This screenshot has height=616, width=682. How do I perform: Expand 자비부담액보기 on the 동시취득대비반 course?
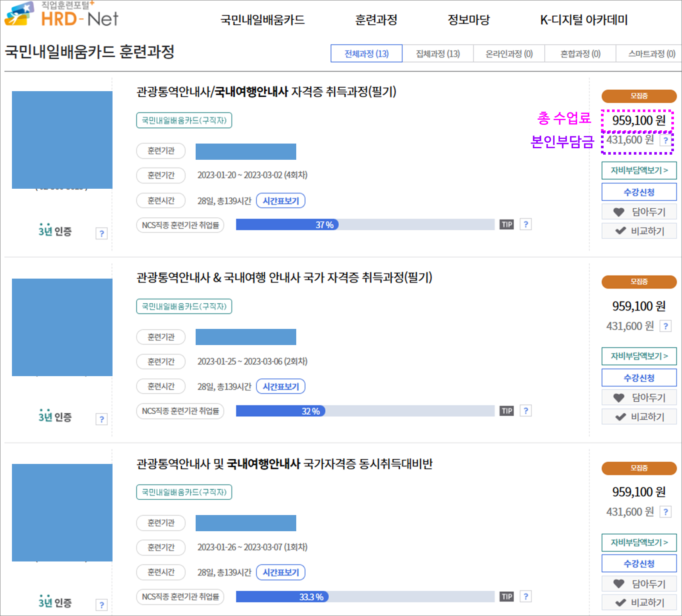pyautogui.click(x=639, y=542)
